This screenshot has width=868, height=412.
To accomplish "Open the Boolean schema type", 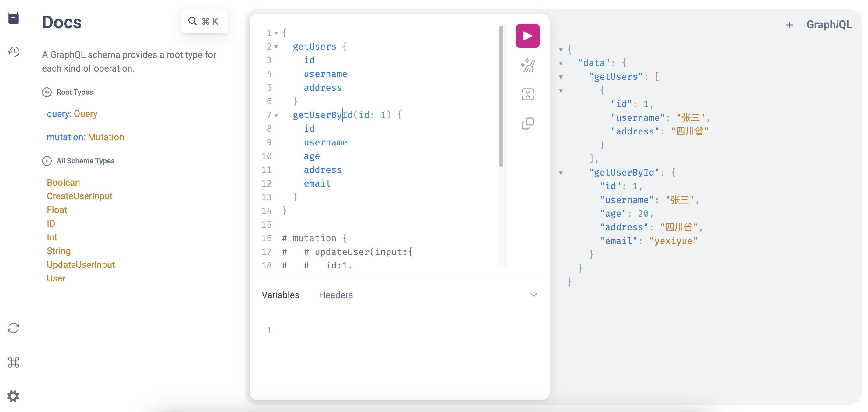I will (63, 182).
